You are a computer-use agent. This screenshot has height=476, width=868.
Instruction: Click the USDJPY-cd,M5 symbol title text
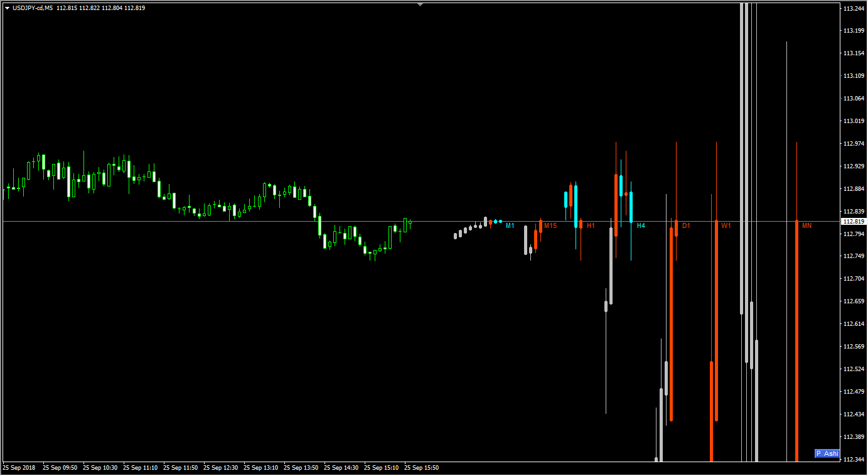click(33, 8)
